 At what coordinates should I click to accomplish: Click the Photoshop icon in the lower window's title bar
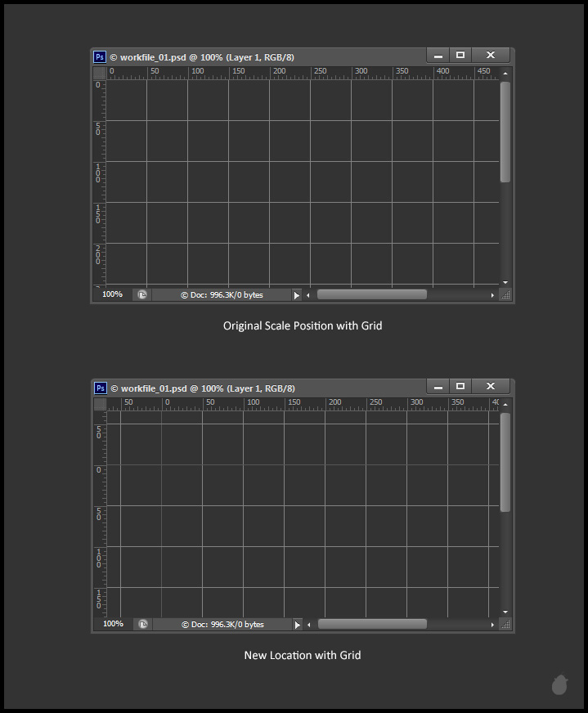click(x=101, y=388)
